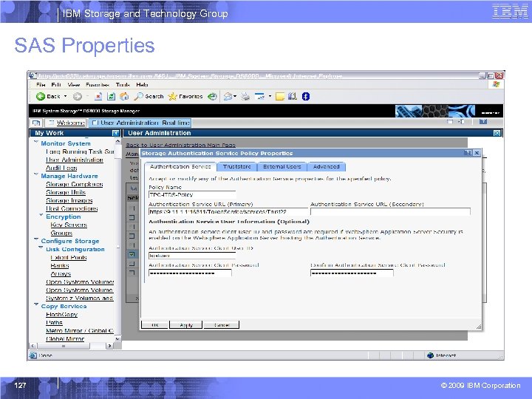This screenshot has height=399, width=532.
Task: Click the Refresh page icon
Action: pyautogui.click(x=111, y=96)
